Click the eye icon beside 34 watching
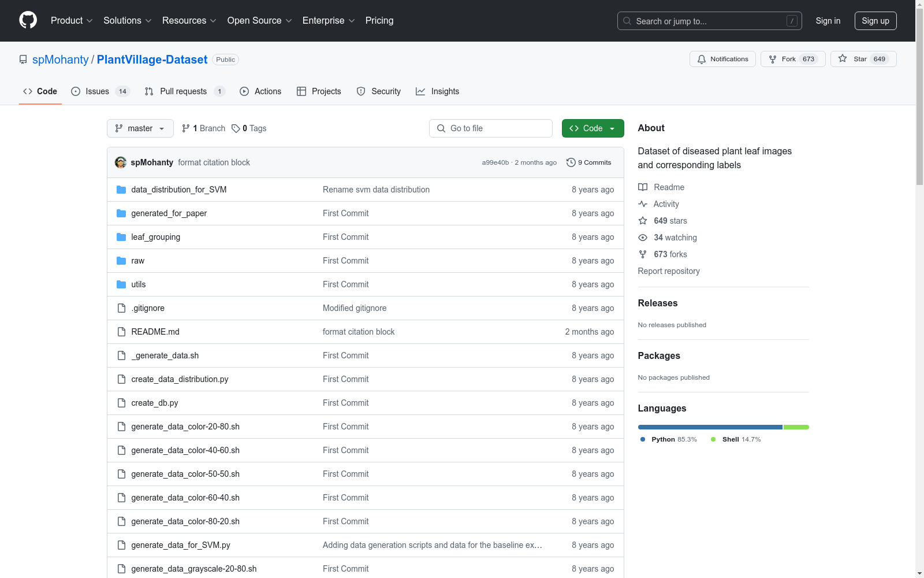Image resolution: width=924 pixels, height=578 pixels. coord(643,238)
